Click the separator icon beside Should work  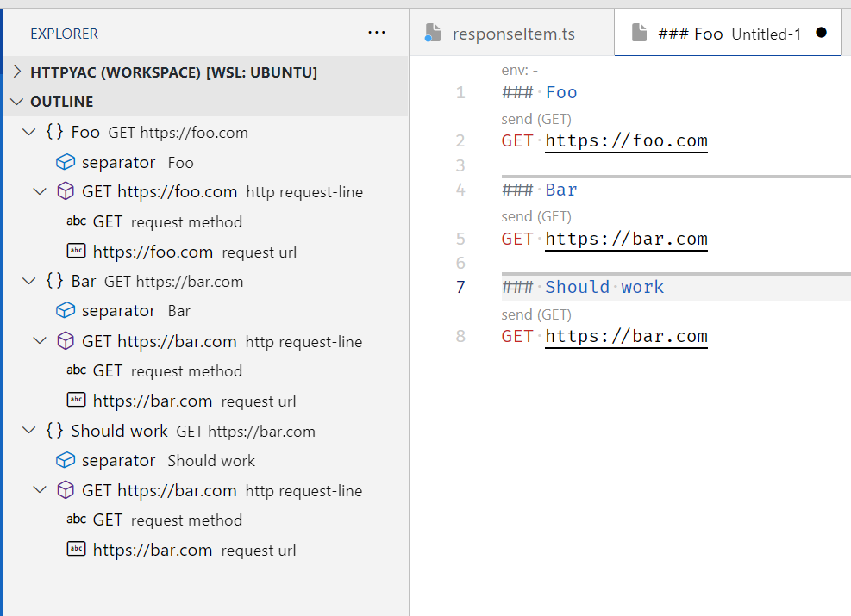[x=66, y=460]
